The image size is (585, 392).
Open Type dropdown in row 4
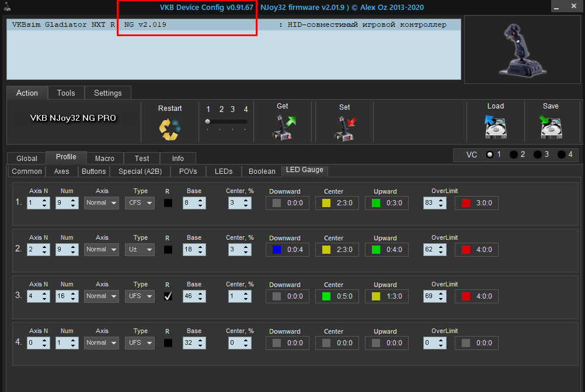(x=140, y=343)
